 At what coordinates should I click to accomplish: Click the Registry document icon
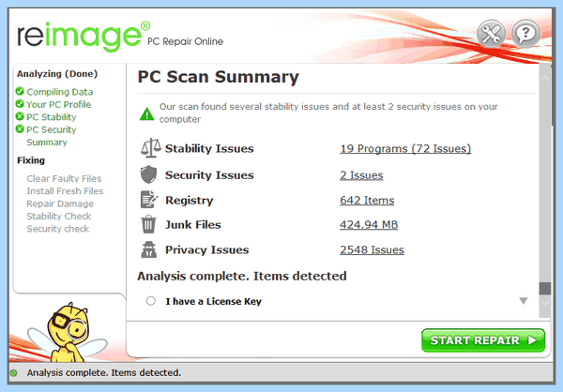pos(148,200)
